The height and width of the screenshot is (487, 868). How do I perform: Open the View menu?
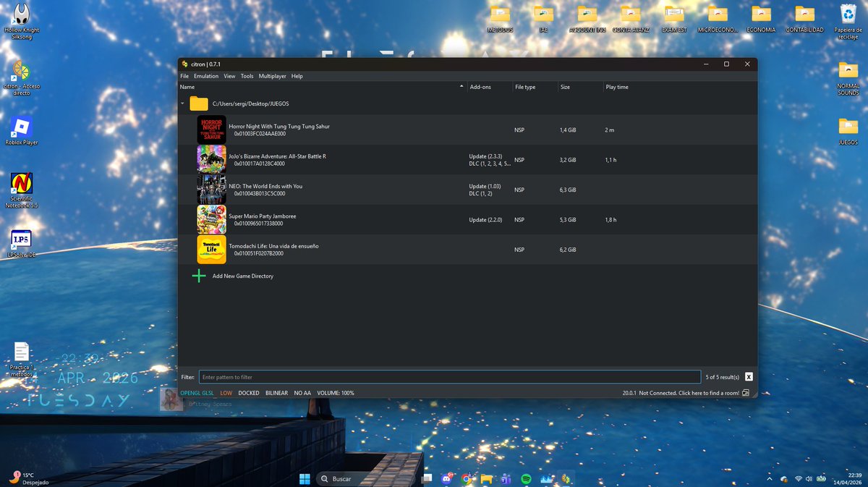[x=229, y=76]
